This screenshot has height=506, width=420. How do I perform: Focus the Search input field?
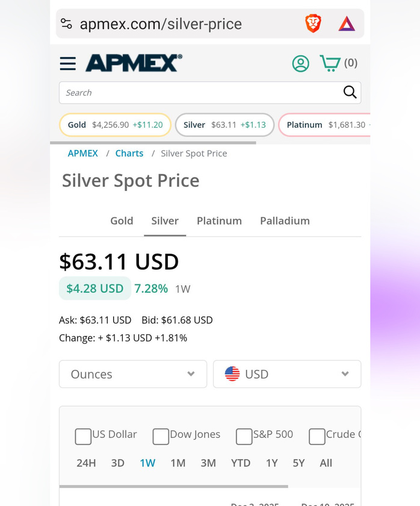pyautogui.click(x=199, y=93)
